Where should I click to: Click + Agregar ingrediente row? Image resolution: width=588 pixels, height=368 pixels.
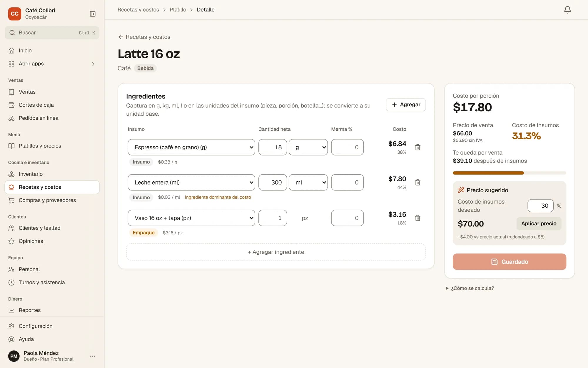tap(276, 252)
